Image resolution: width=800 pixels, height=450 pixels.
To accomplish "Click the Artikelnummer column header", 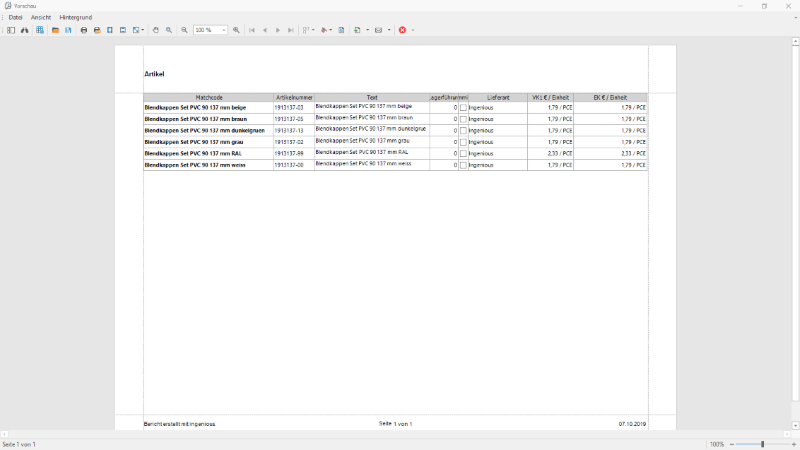I will coord(294,97).
